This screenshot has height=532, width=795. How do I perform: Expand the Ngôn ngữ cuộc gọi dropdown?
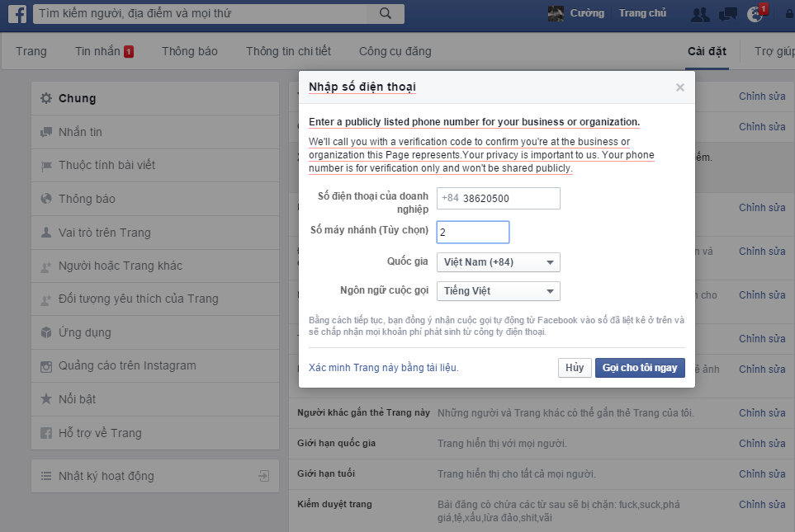pos(498,291)
